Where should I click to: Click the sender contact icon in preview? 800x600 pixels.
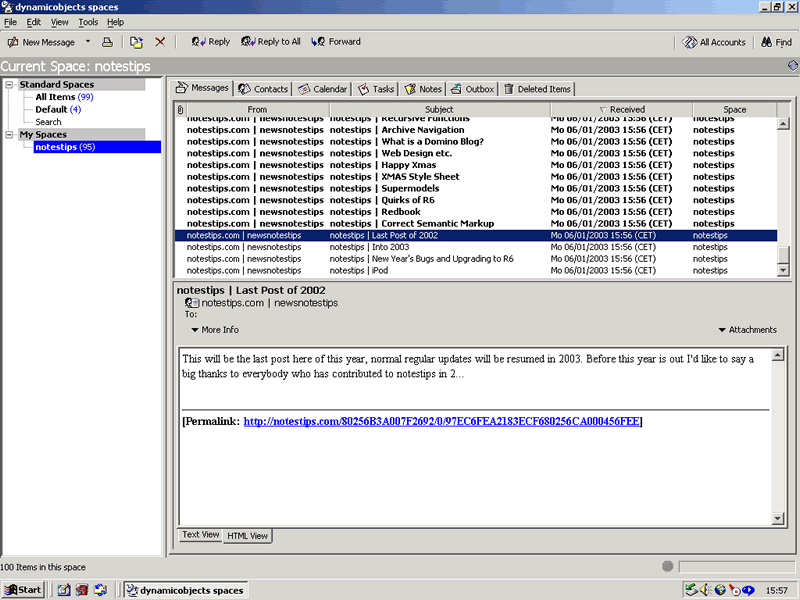tap(192, 303)
